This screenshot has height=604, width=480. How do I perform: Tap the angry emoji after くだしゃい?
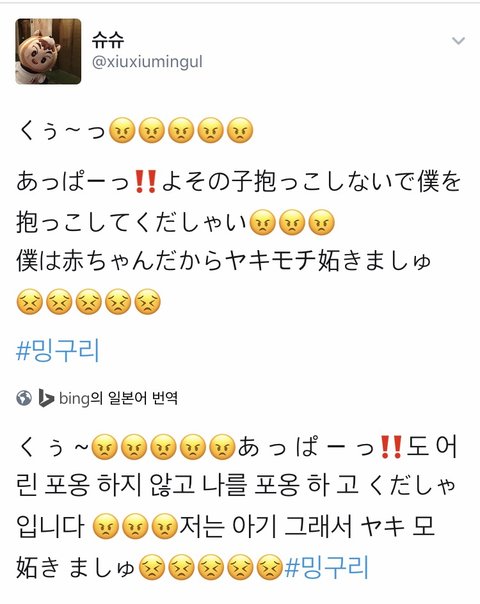pos(263,222)
